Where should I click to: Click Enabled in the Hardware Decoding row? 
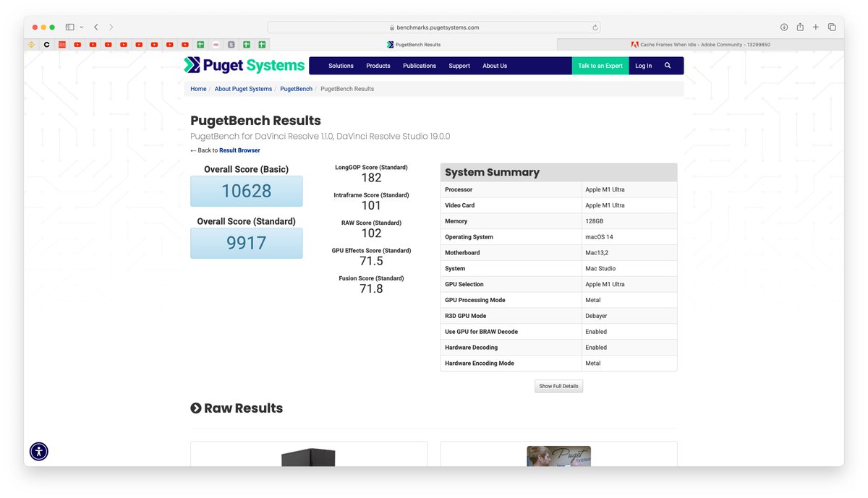coord(596,348)
